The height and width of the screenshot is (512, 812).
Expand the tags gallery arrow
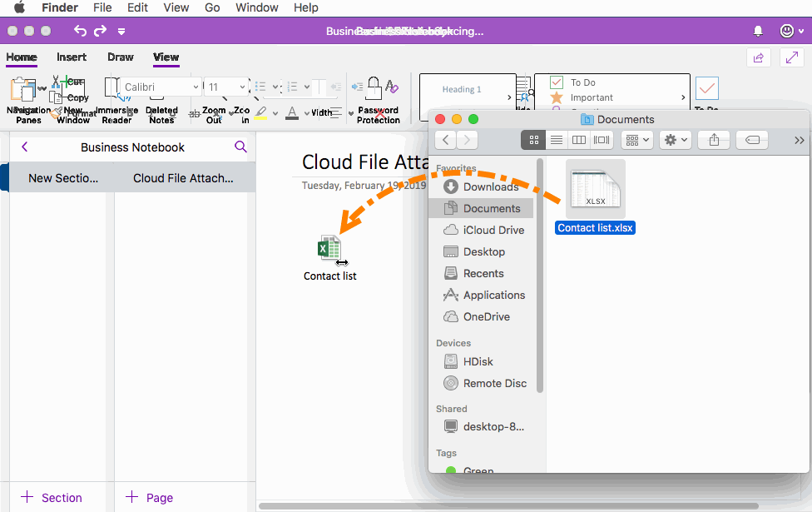pyautogui.click(x=683, y=97)
